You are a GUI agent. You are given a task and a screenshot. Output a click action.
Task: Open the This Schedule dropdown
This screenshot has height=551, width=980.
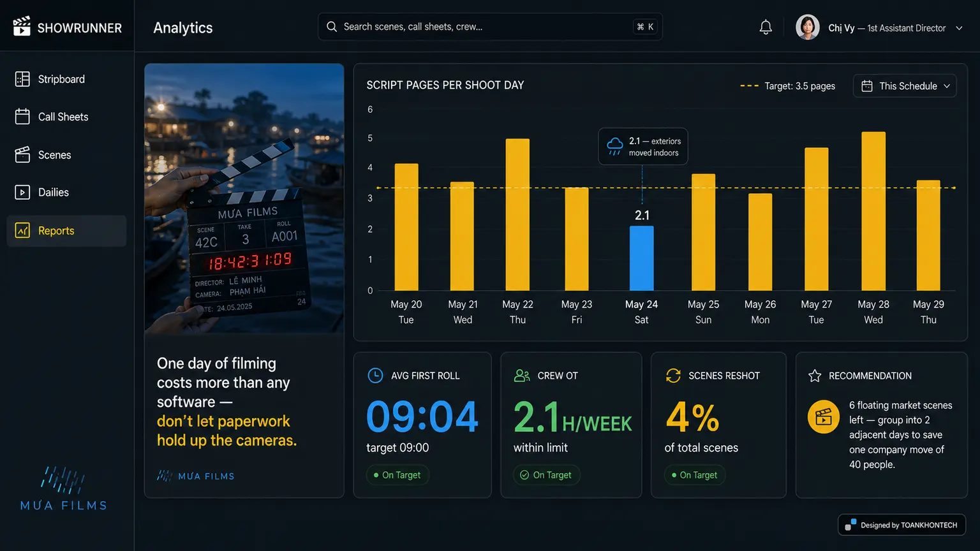[905, 86]
